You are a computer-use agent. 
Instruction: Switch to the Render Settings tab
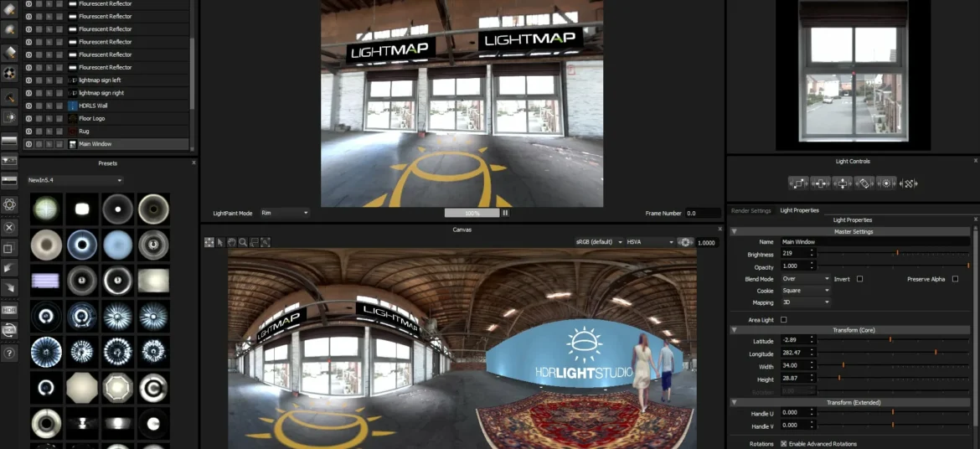[750, 211]
